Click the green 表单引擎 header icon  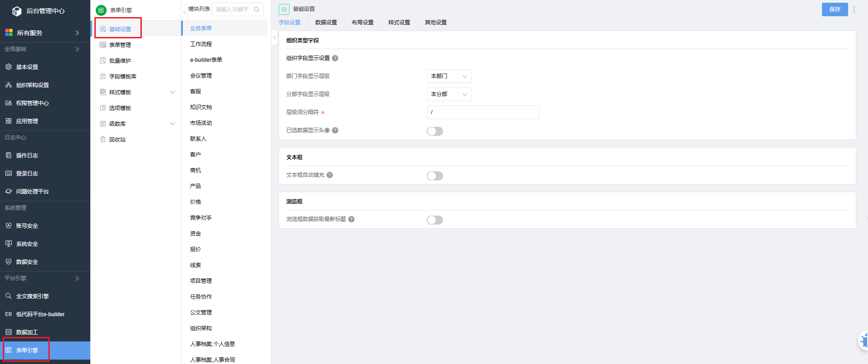click(101, 10)
